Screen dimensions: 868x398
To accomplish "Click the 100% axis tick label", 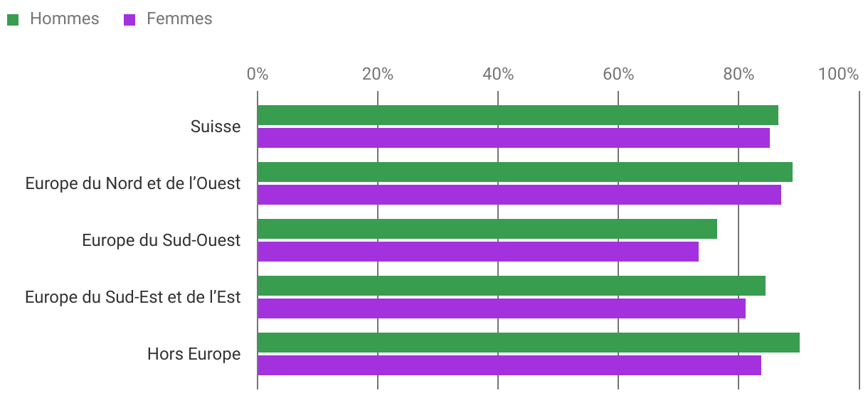I will click(839, 74).
